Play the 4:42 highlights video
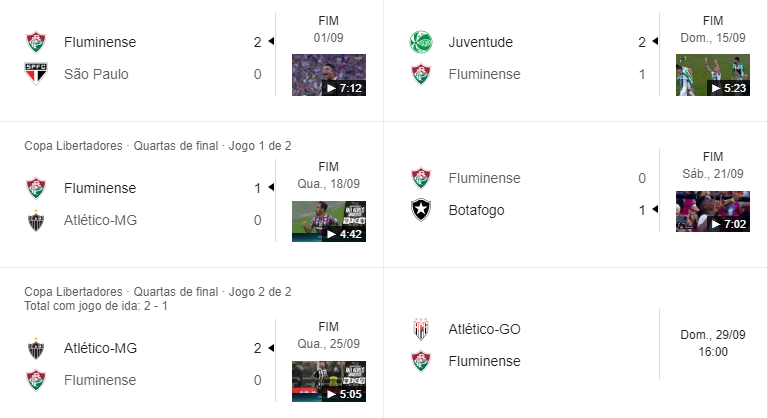768x418 pixels. tap(329, 221)
